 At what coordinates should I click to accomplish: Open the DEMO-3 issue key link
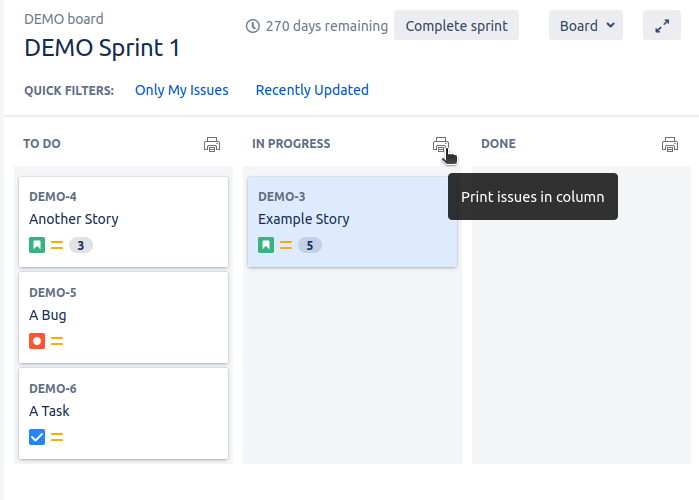coord(282,197)
